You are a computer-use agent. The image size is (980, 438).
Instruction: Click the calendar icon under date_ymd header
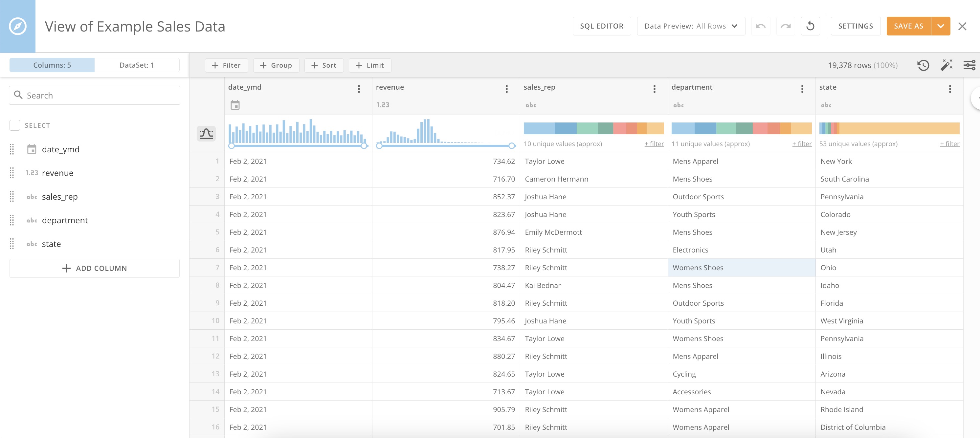(x=235, y=104)
